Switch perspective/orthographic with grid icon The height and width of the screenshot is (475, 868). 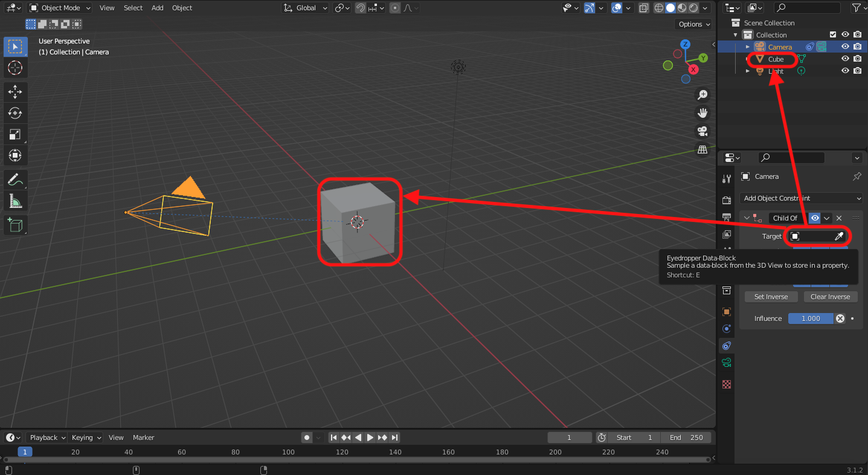coord(702,149)
